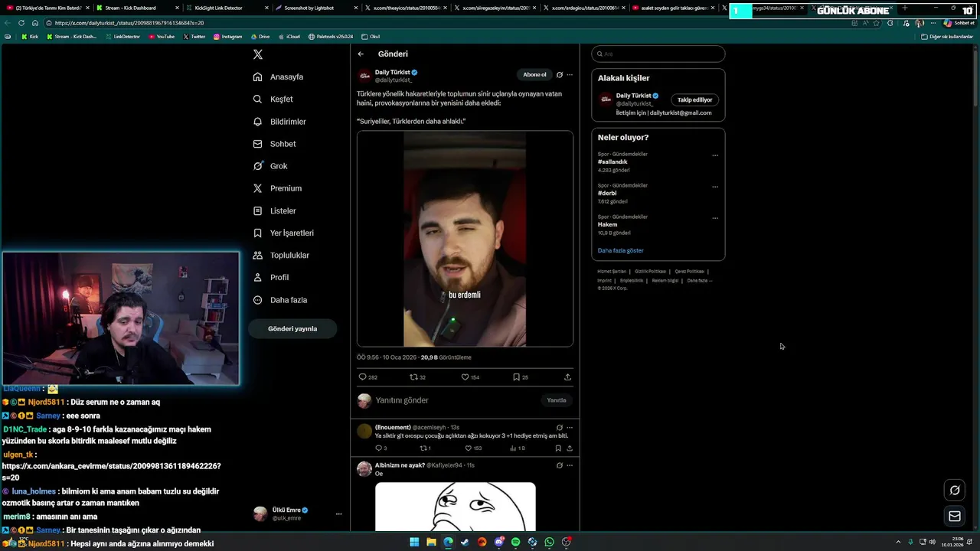The width and height of the screenshot is (980, 551).
Task: Open WhatsApp from the taskbar
Action: [549, 542]
